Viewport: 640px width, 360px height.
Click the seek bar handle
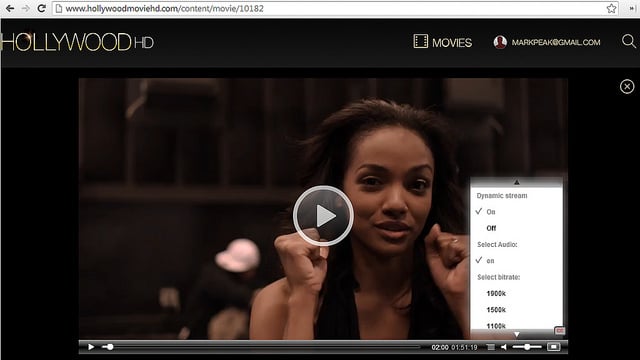[109, 347]
